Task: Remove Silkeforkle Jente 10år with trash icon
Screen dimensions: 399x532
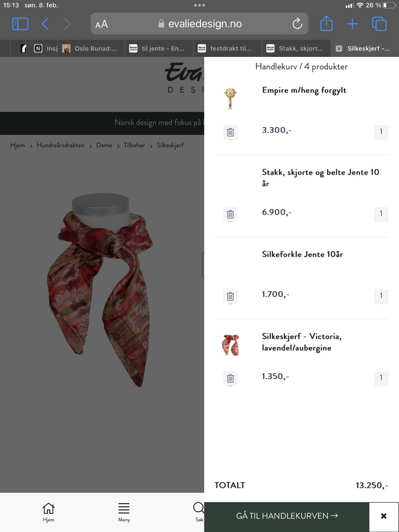Action: click(230, 296)
